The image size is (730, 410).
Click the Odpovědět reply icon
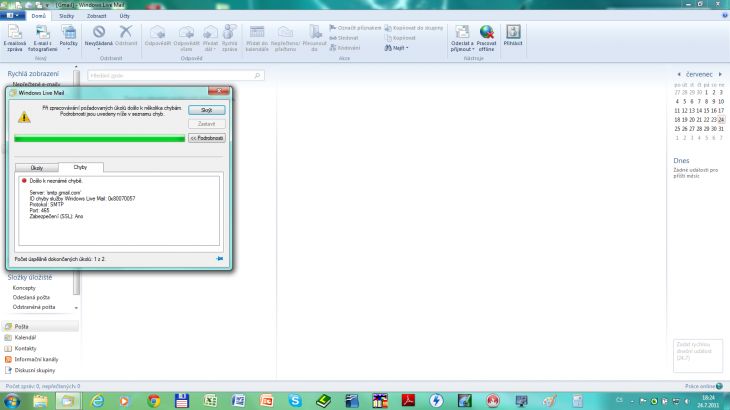(158, 35)
